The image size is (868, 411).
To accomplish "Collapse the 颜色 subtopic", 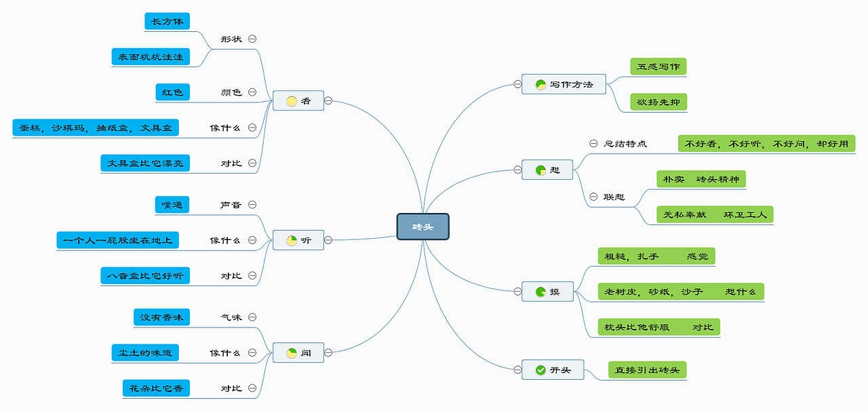I will (252, 92).
